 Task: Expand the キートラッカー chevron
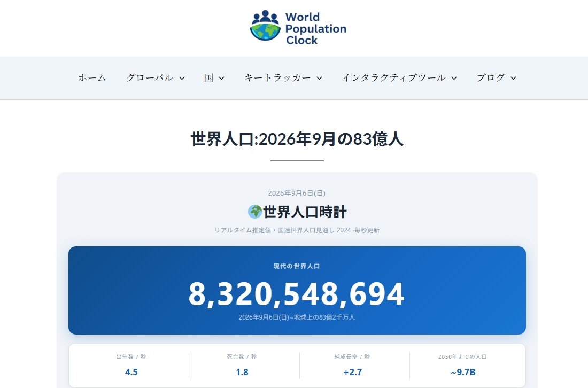click(319, 78)
